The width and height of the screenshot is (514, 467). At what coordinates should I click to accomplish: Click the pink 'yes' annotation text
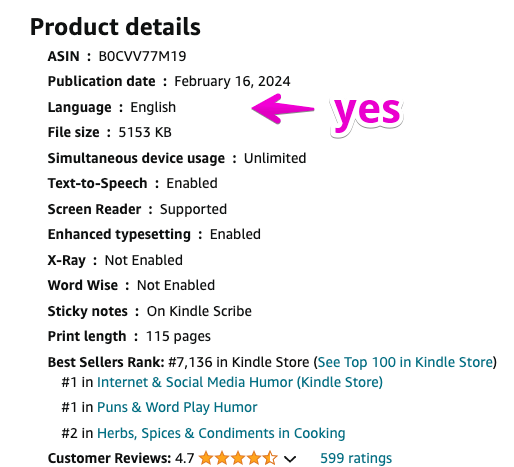point(367,115)
